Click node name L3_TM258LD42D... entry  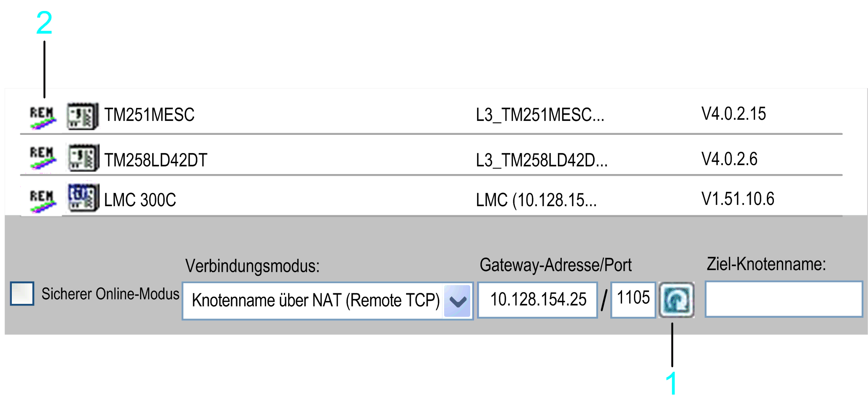click(542, 160)
